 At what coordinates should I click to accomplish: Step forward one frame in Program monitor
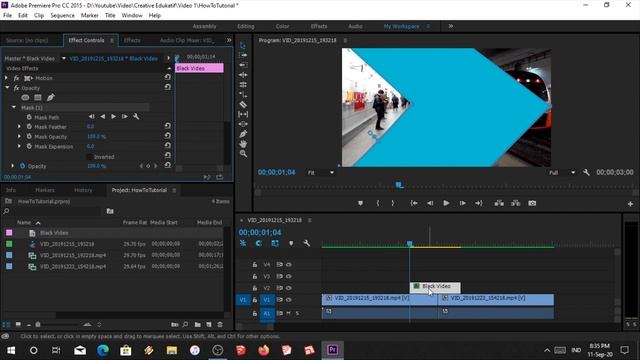point(462,203)
